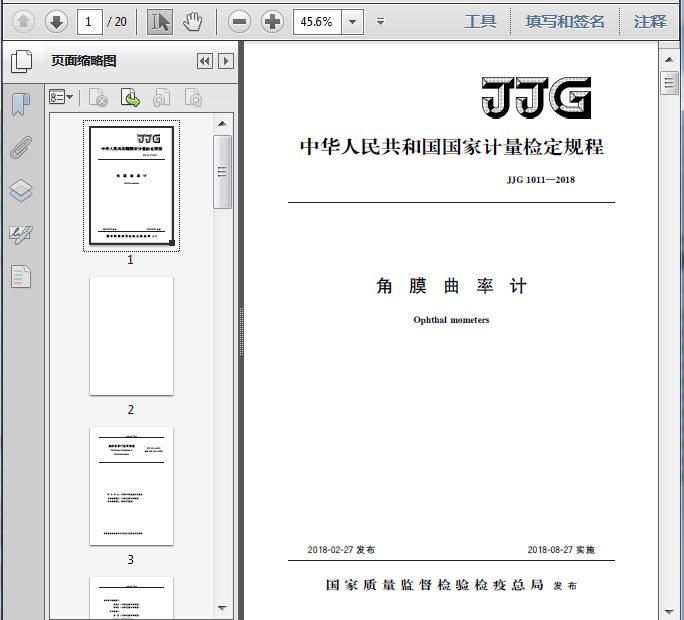
Task: Click the document scrollbar handle
Action: tap(669, 82)
